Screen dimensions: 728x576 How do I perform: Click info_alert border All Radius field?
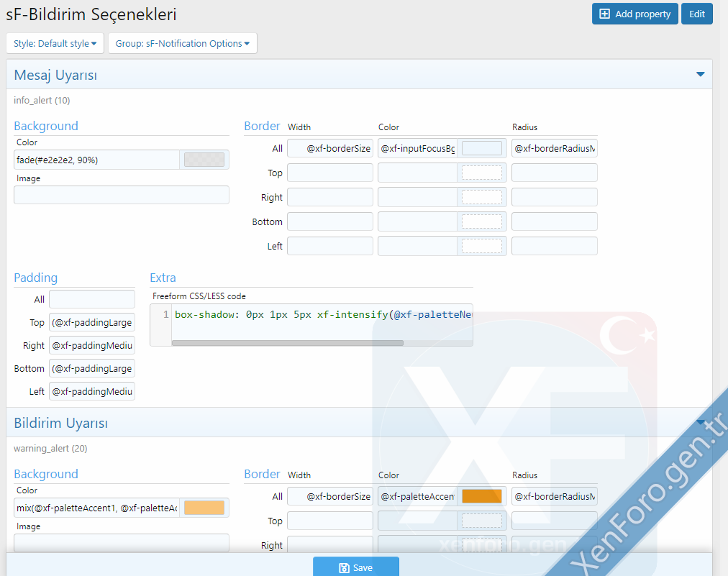click(554, 149)
